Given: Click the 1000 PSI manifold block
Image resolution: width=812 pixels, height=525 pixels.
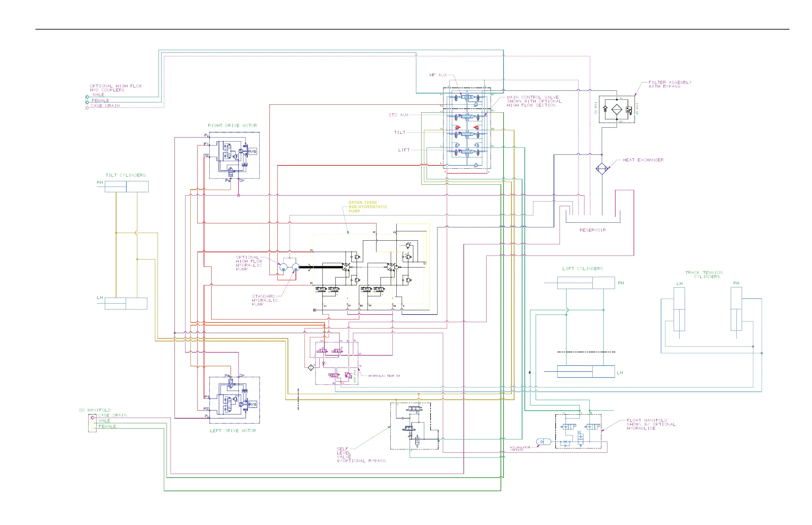Looking at the screenshot, I should click(x=337, y=363).
